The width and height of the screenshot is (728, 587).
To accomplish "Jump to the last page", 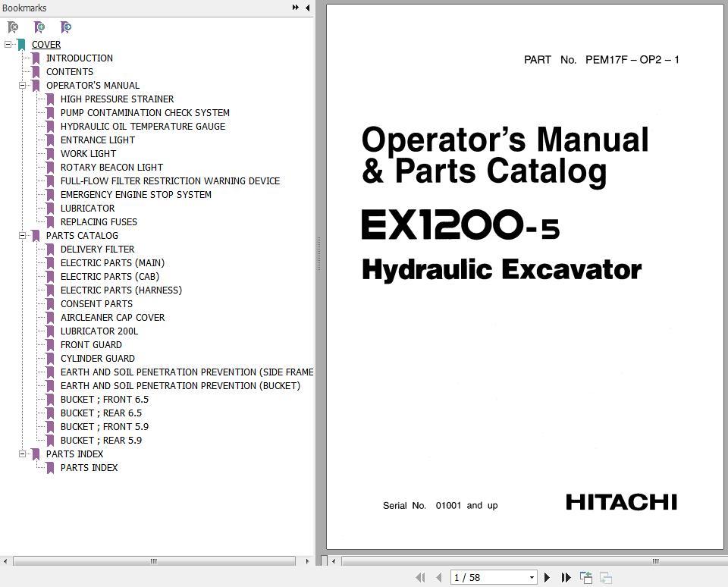I will click(x=566, y=577).
